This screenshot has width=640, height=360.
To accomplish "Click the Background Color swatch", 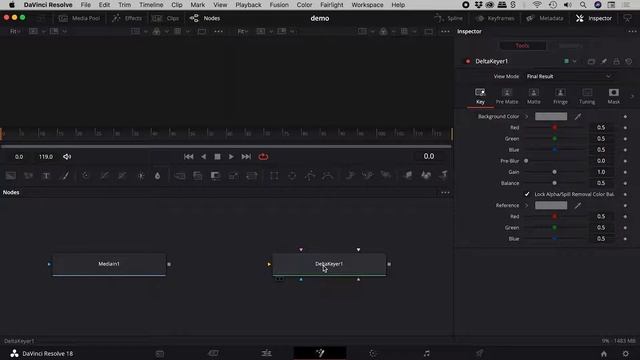I will [x=551, y=117].
